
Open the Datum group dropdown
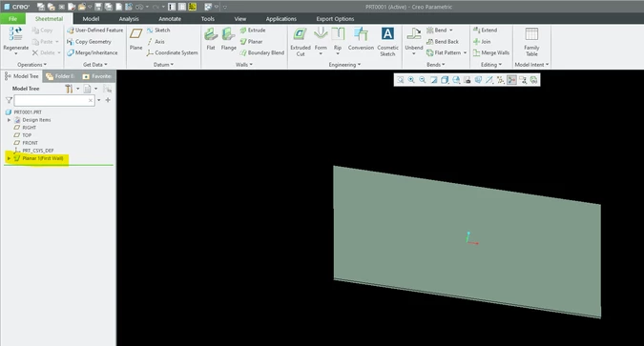(x=163, y=65)
